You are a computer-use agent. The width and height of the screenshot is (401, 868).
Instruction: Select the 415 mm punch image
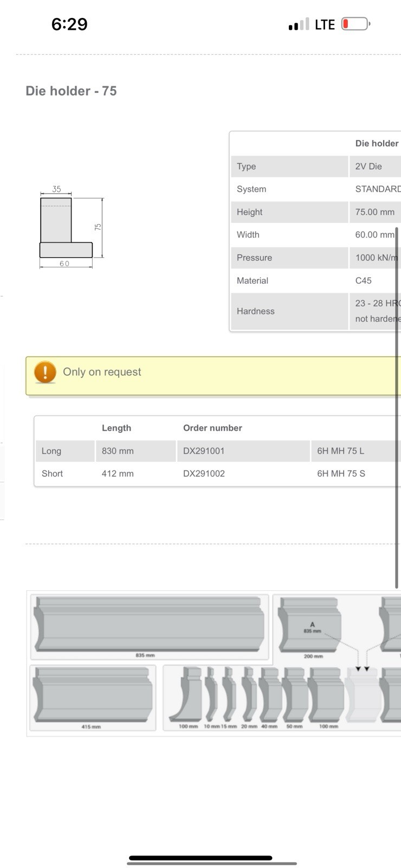(x=93, y=698)
